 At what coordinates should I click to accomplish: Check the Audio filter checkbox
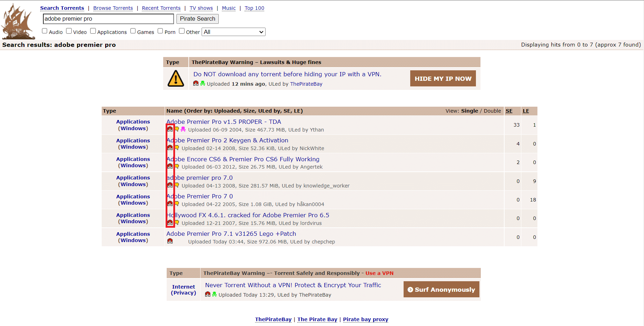click(x=45, y=31)
